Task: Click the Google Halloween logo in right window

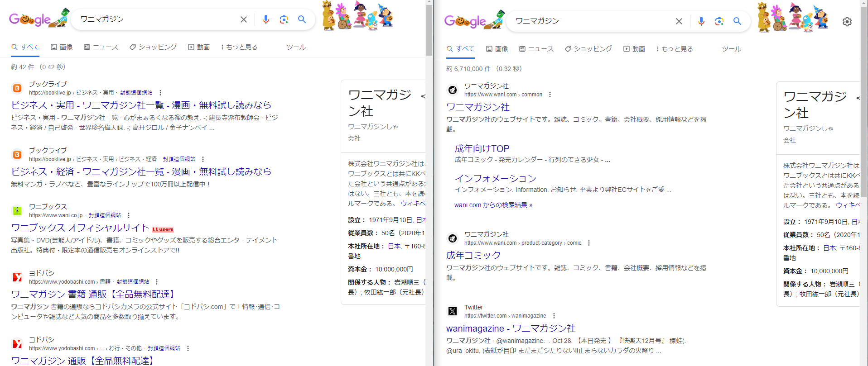Action: (x=474, y=20)
